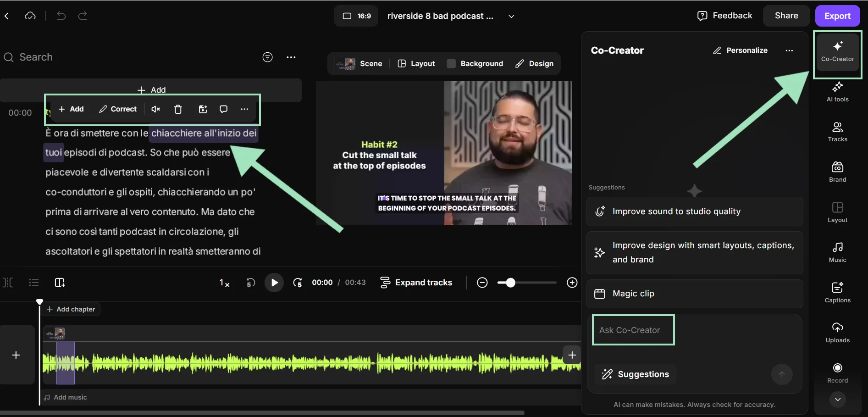Open Music in the sidebar
This screenshot has height=417, width=868.
tap(837, 252)
